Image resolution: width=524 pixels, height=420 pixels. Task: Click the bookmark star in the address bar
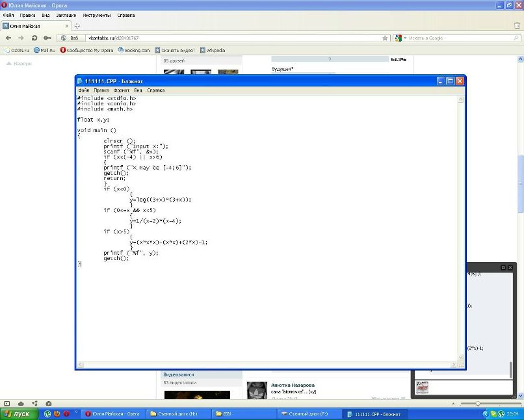pos(385,38)
